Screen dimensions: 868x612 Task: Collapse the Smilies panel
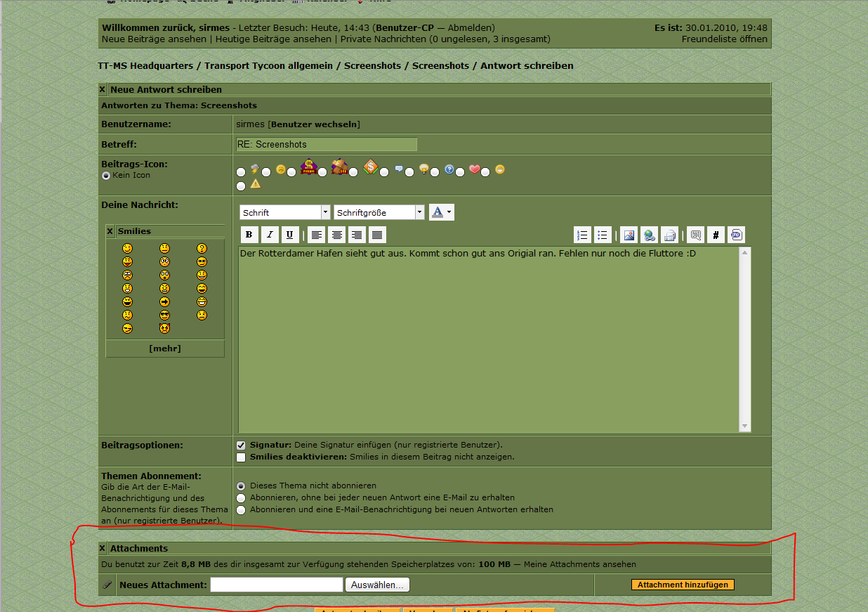tap(110, 231)
